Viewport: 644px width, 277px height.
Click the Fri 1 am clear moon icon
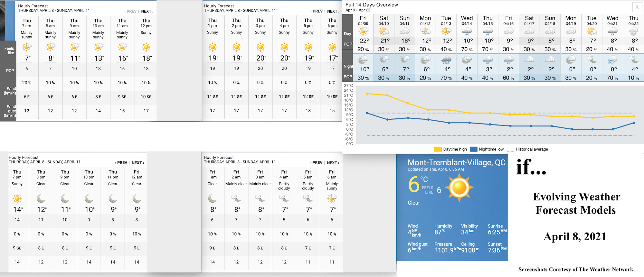pyautogui.click(x=212, y=199)
